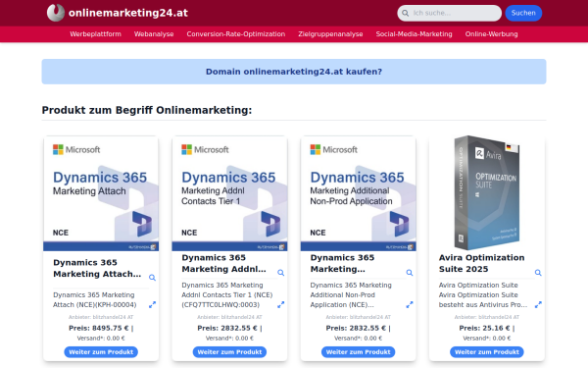The height and width of the screenshot is (368, 588).
Task: Click the 'Dynamics 365 Marketing Addnl...' card title
Action: tap(223, 263)
